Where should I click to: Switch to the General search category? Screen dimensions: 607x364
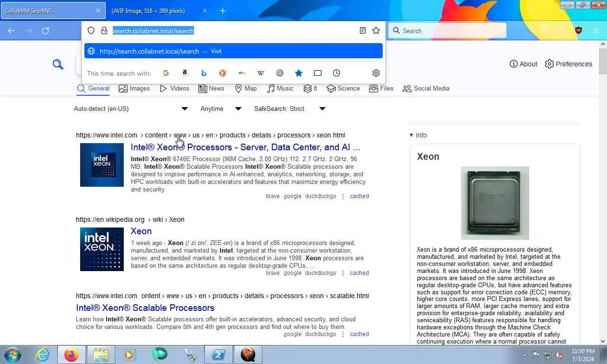click(x=93, y=89)
